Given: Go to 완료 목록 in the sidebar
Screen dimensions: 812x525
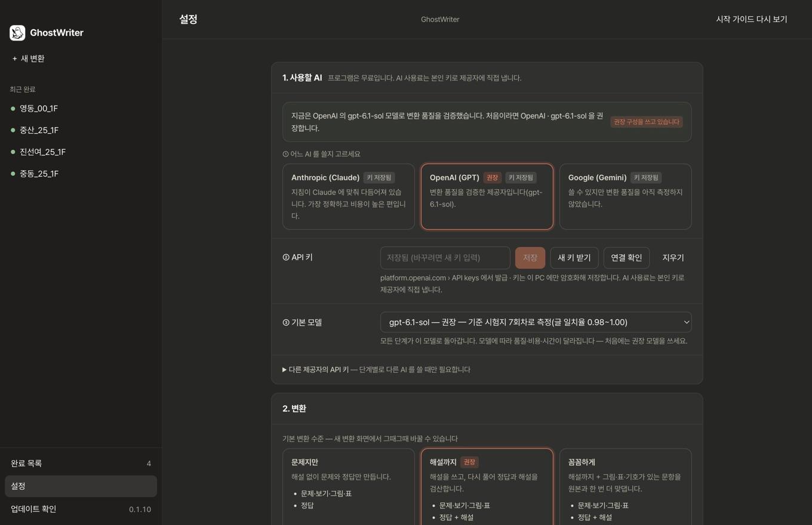Looking at the screenshot, I should (81, 464).
